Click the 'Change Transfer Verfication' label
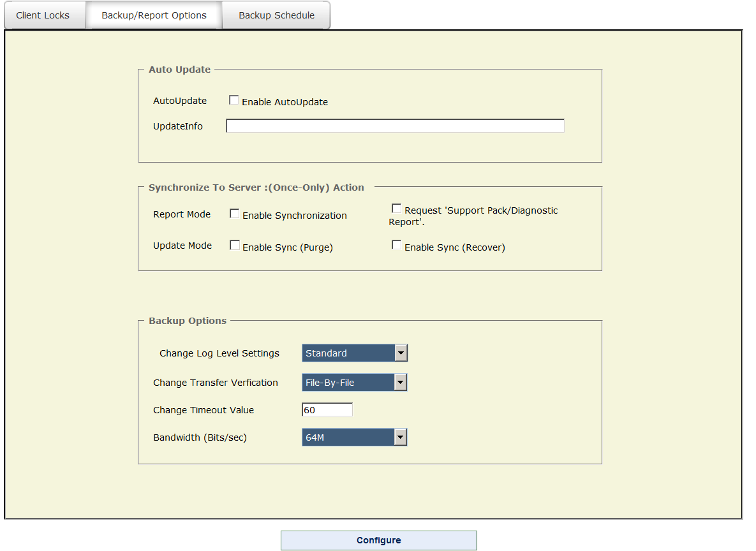The image size is (756, 551). point(216,383)
